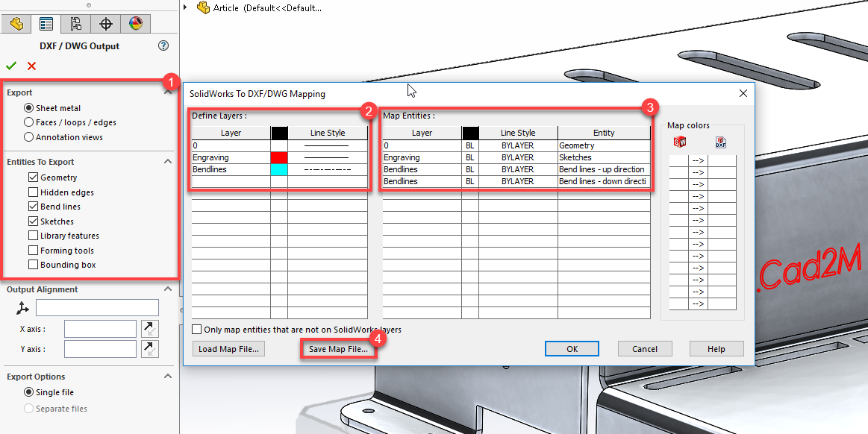
Task: Click the green checkmark to accept output
Action: coord(11,66)
